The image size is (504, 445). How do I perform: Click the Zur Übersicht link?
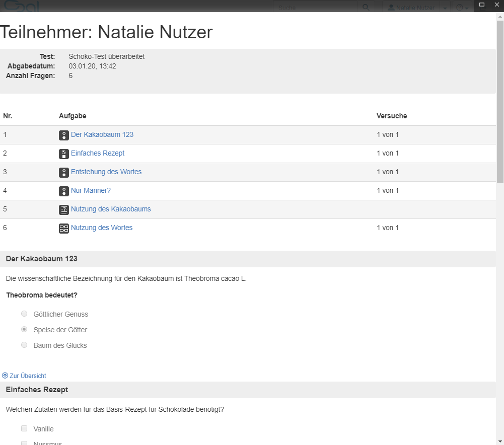(x=28, y=376)
